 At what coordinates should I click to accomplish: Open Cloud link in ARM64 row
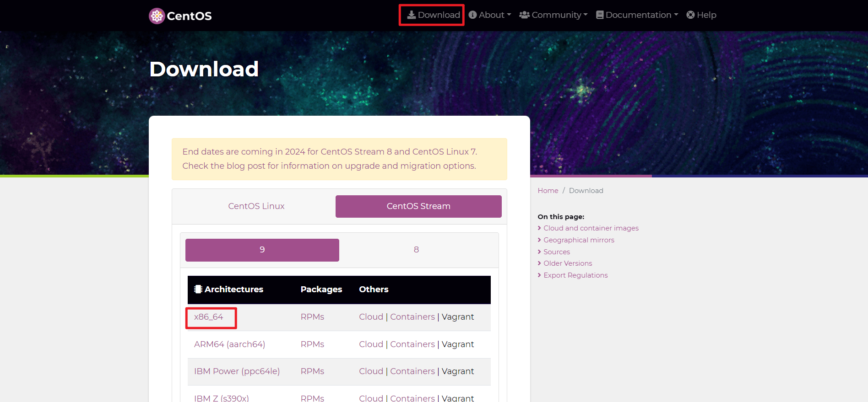point(371,344)
